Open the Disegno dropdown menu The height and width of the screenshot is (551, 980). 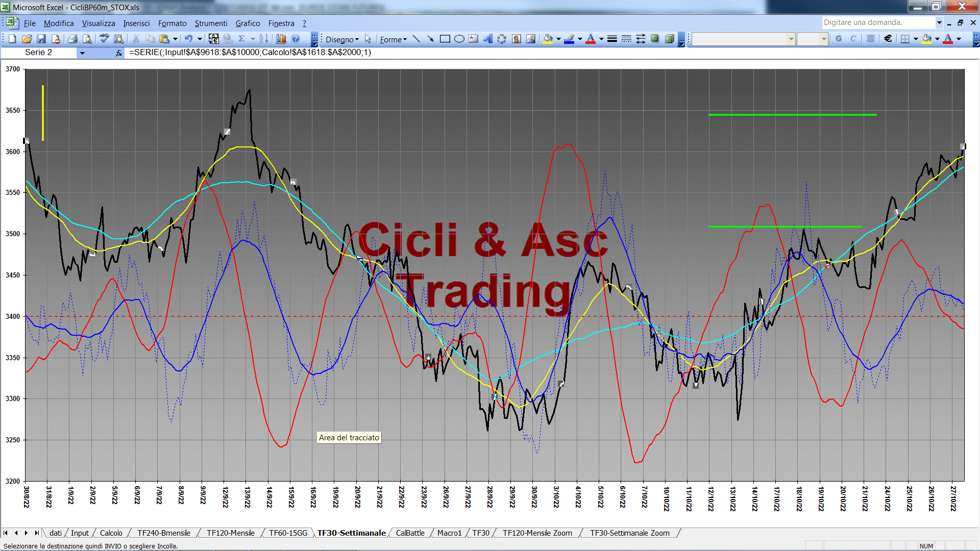342,39
